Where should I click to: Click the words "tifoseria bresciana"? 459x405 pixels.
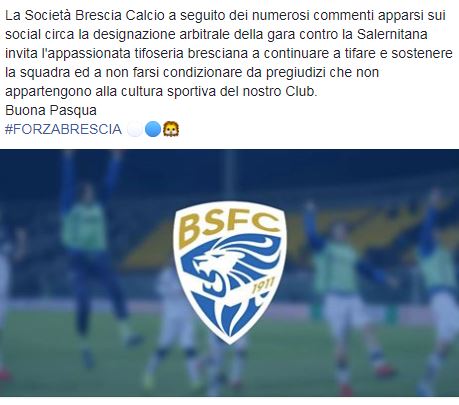(190, 53)
